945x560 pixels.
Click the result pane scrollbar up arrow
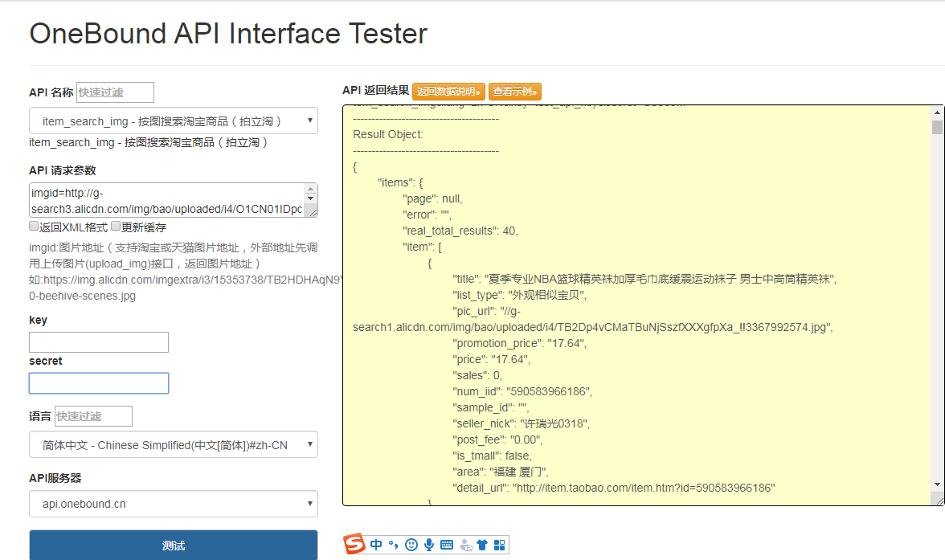tap(937, 112)
